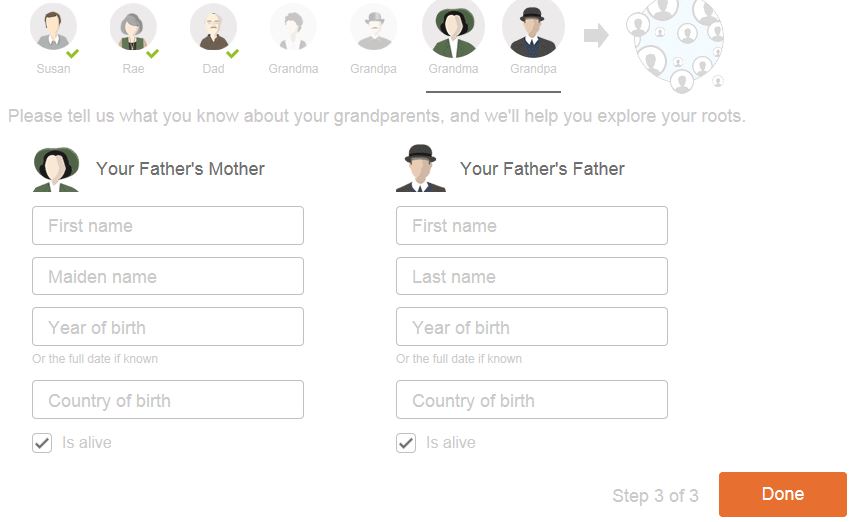857x522 pixels.
Task: Select Father's Father's Country of birth field
Action: (x=532, y=400)
